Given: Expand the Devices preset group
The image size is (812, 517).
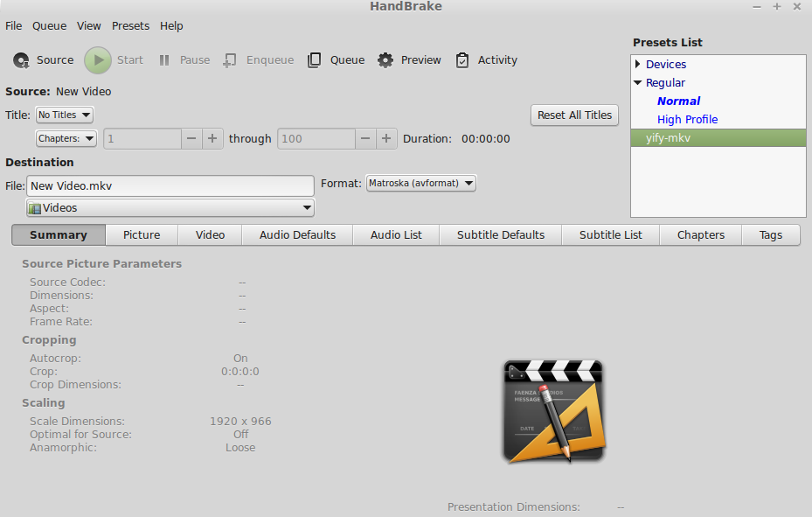Looking at the screenshot, I should 638,64.
